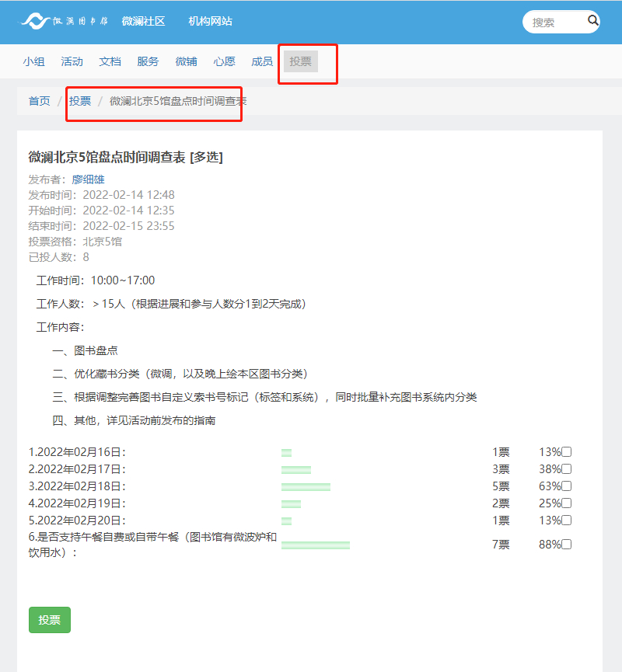Image resolution: width=622 pixels, height=672 pixels.
Task: Open 机构网站 in the top header
Action: [210, 21]
